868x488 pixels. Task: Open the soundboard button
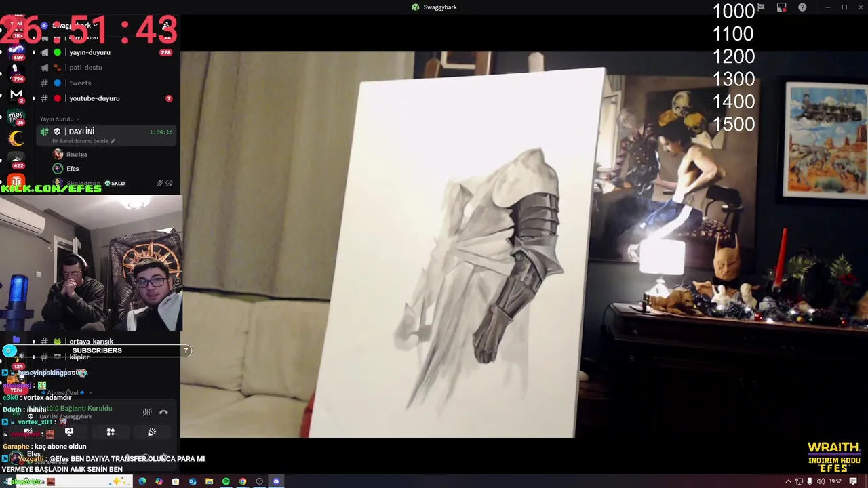click(152, 432)
